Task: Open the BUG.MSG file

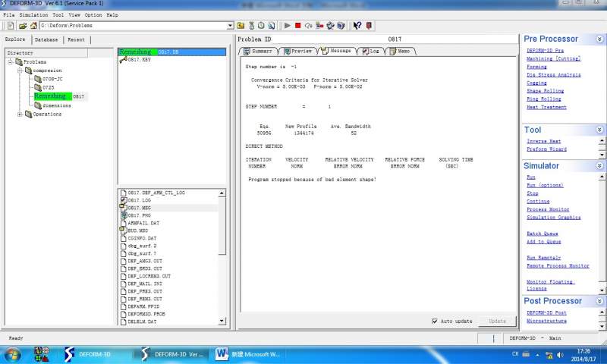Action: [134, 231]
